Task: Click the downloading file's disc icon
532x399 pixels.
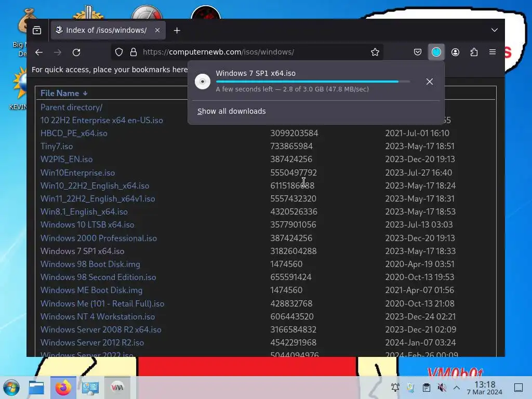Action: (x=203, y=82)
